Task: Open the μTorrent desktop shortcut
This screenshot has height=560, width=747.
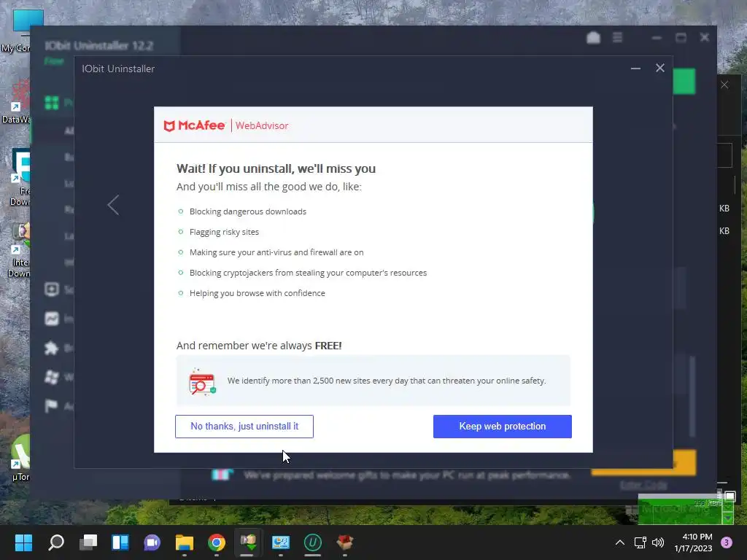Action: click(x=20, y=459)
